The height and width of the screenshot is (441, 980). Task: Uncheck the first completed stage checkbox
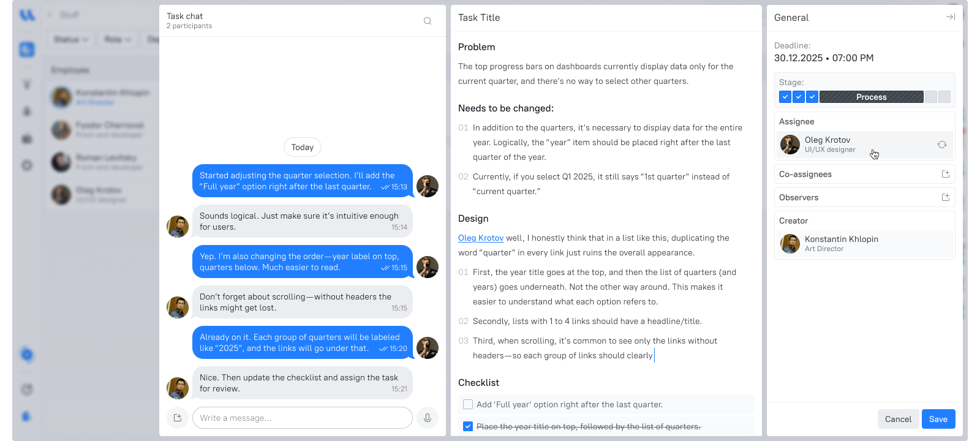click(785, 97)
